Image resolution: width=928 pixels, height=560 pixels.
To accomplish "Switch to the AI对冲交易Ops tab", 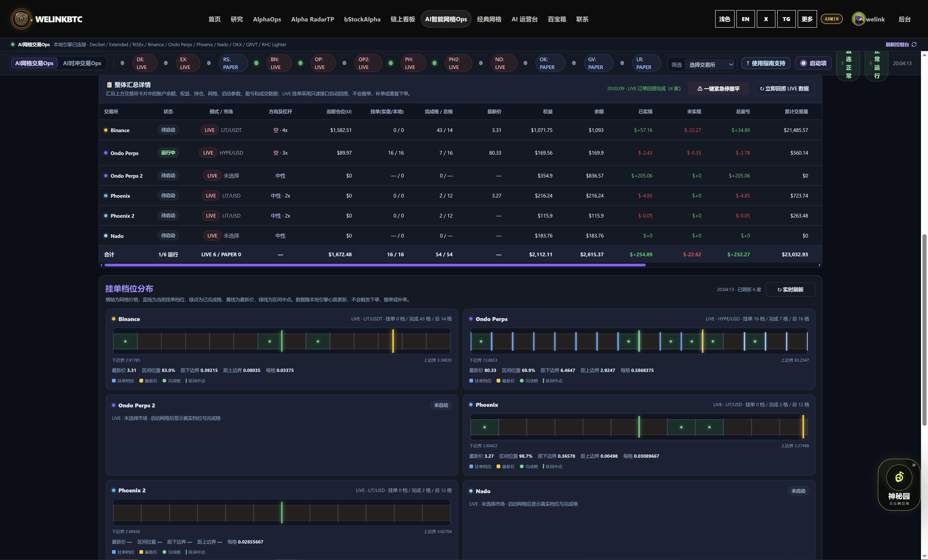I will point(82,63).
